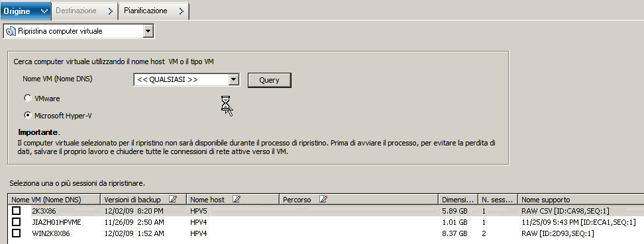This screenshot has width=644, height=244.
Task: Open the Pianificazione tab
Action: (x=154, y=11)
